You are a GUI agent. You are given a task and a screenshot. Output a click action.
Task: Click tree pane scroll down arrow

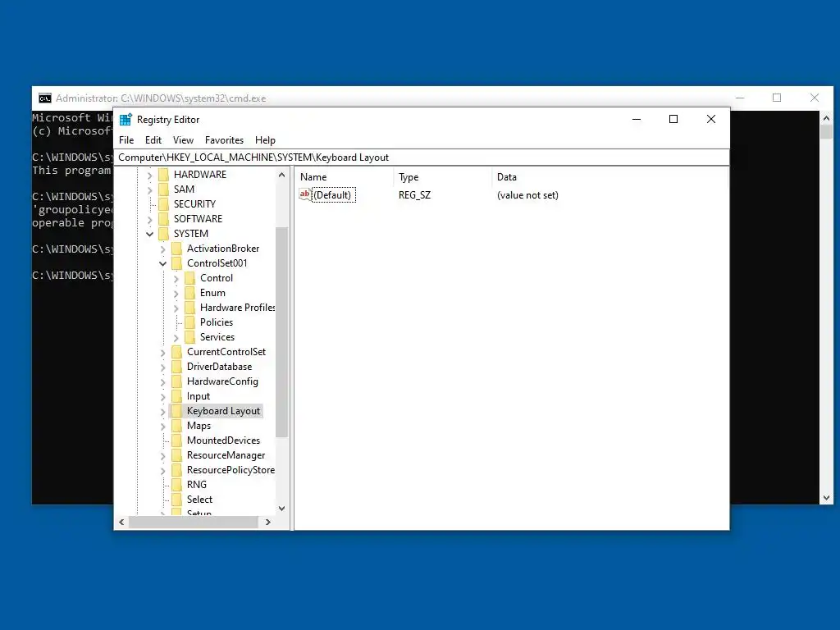pyautogui.click(x=282, y=509)
